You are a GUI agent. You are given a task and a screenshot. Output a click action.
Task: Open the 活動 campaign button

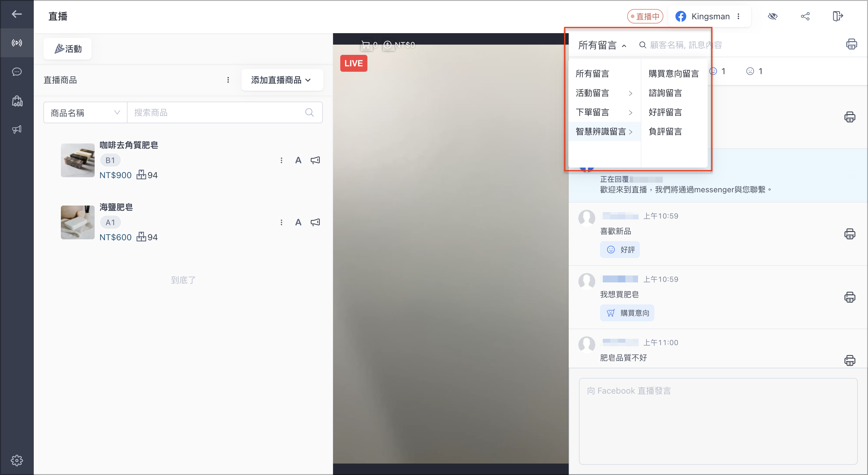pos(68,49)
